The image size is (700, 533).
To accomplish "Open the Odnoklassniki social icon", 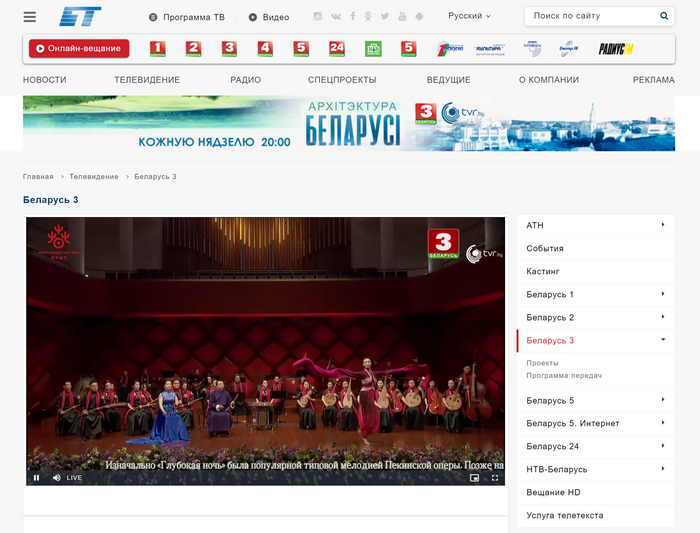I will [368, 17].
